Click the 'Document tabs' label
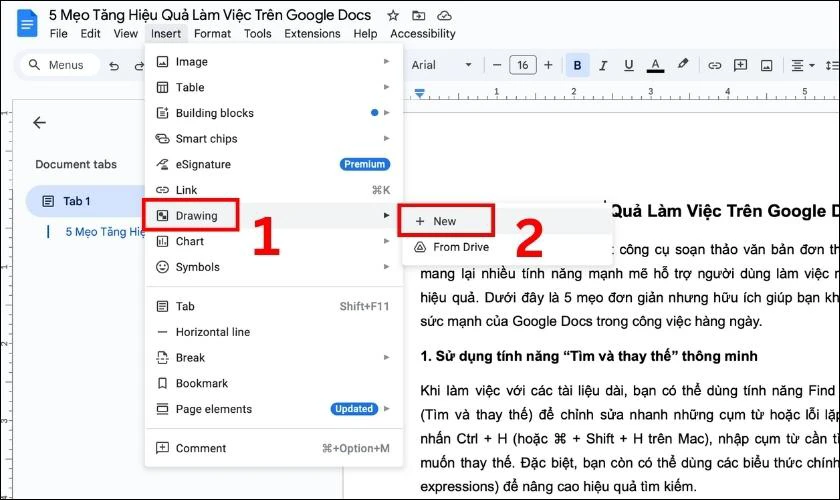840x500 pixels. pos(76,165)
